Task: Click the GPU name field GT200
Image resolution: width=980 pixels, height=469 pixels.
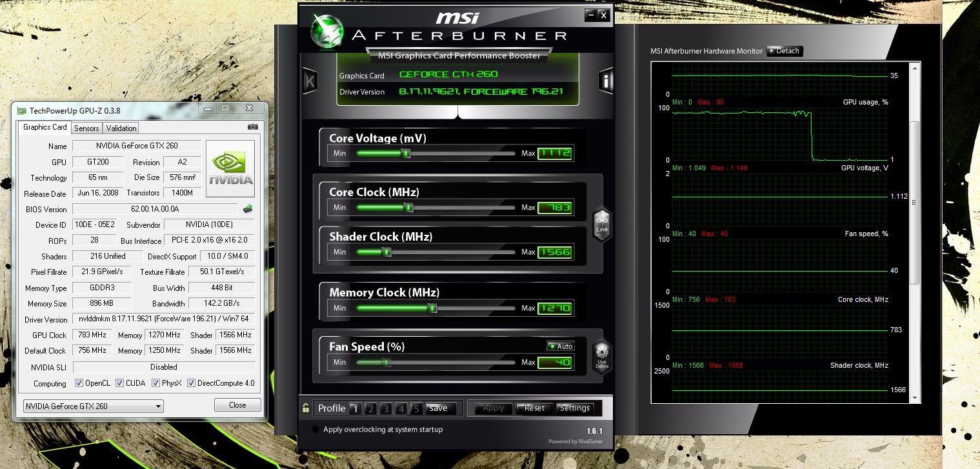Action: [98, 162]
